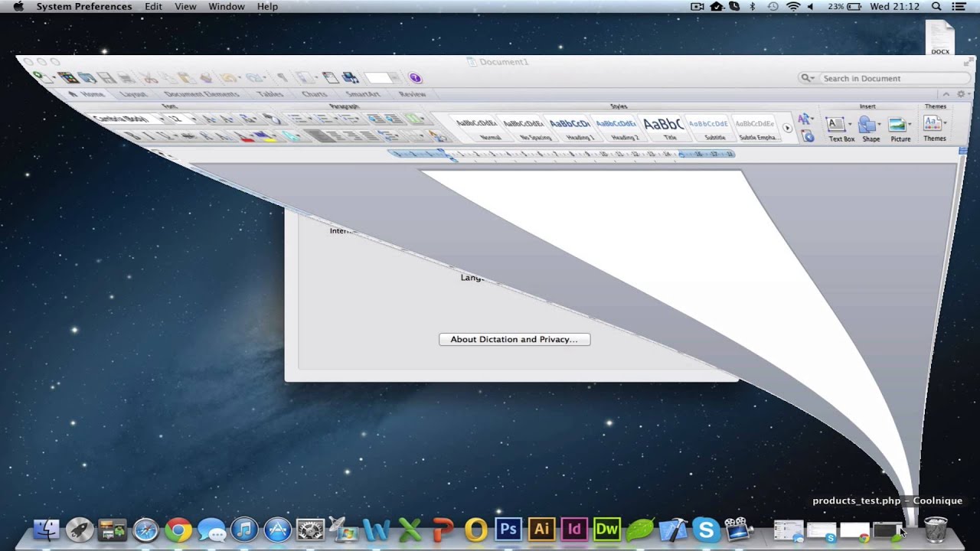Image resolution: width=980 pixels, height=551 pixels.
Task: Insert a Text Box from the ribbon
Action: click(x=841, y=129)
